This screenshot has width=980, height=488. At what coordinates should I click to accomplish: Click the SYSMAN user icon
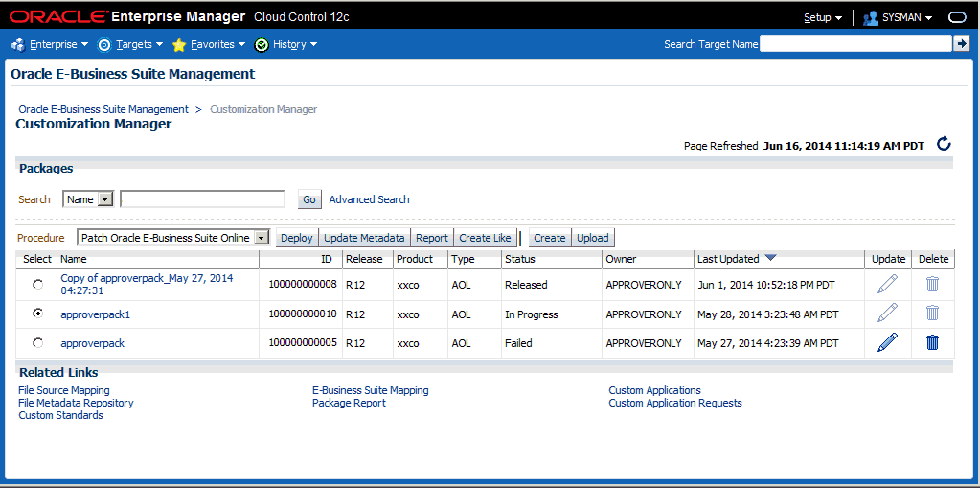(871, 17)
